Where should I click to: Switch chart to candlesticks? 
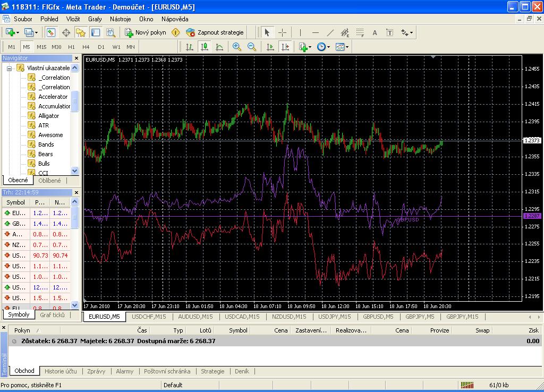point(205,47)
